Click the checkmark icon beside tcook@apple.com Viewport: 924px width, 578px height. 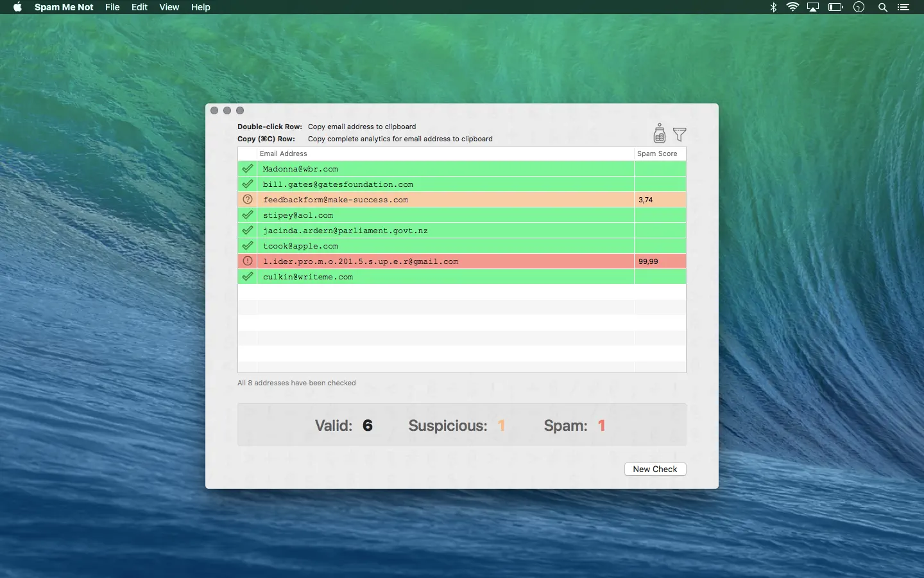tap(247, 246)
